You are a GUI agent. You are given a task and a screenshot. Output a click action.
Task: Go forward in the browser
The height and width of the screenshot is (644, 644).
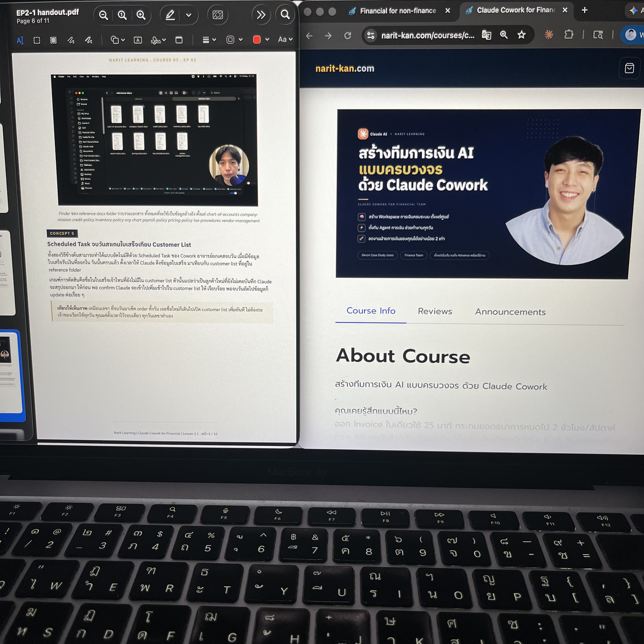point(328,36)
